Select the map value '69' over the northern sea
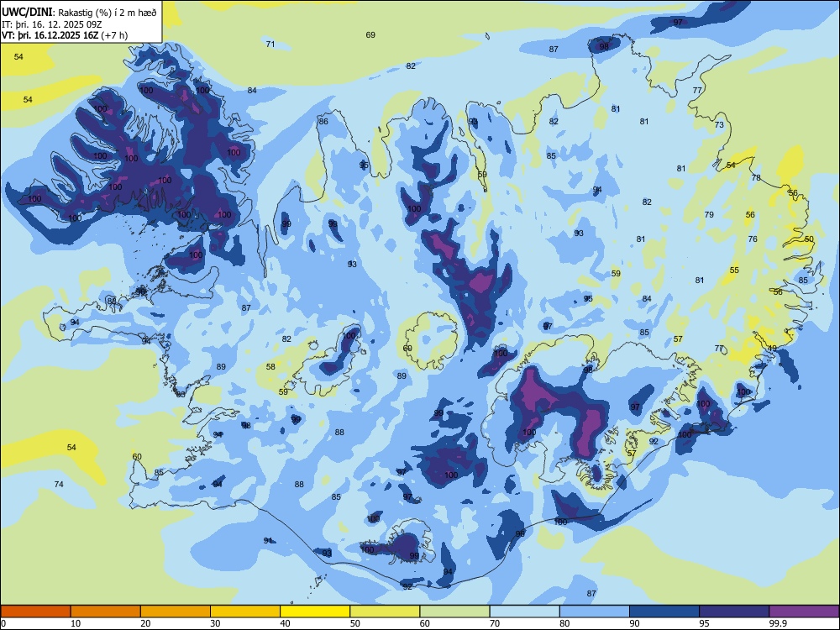Viewport: 840px width, 630px height. pos(370,34)
